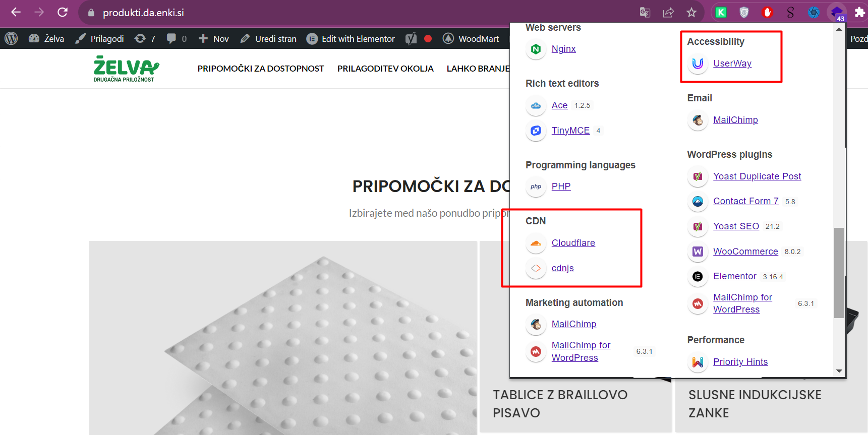The image size is (868, 435).
Task: Open MailChimp for WordPress under WordPress plugins
Action: coord(742,303)
